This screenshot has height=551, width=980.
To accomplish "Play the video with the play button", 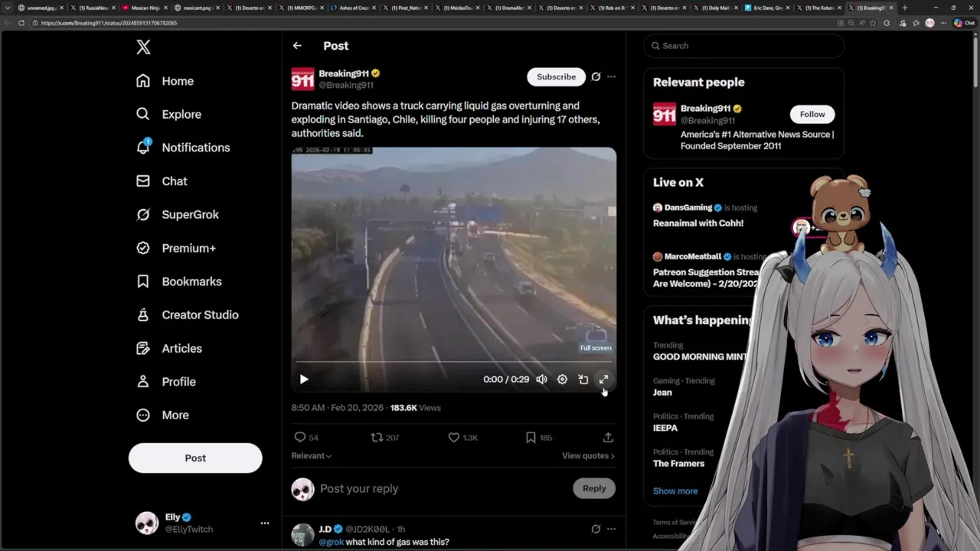I will click(x=304, y=379).
